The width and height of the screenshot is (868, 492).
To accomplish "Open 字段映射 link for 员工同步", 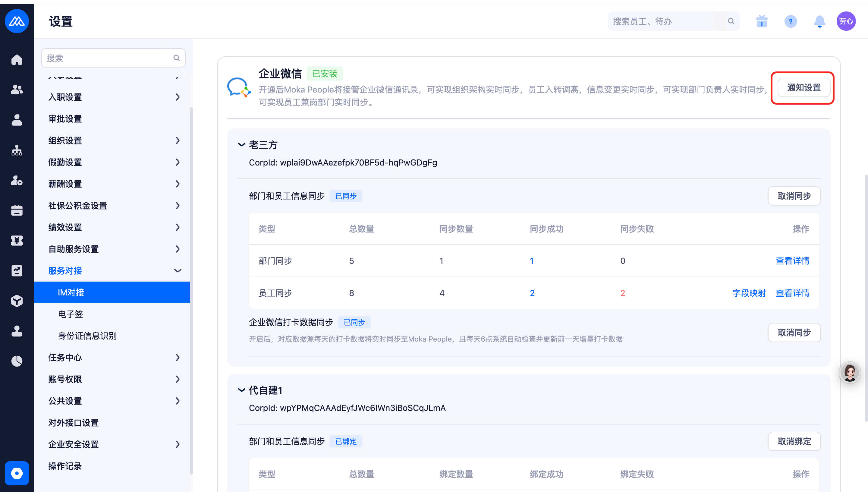I will pos(749,293).
